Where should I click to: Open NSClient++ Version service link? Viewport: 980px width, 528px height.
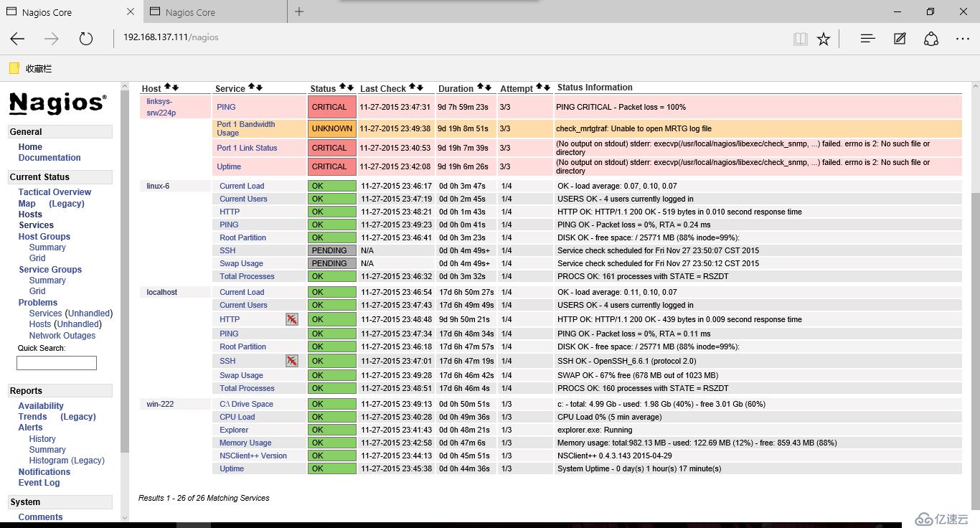click(x=253, y=456)
